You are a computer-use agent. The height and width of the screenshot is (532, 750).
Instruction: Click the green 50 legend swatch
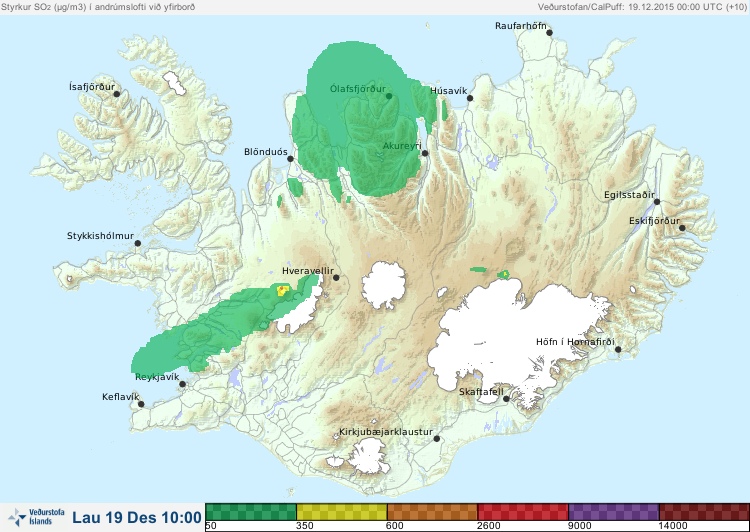pyautogui.click(x=251, y=512)
